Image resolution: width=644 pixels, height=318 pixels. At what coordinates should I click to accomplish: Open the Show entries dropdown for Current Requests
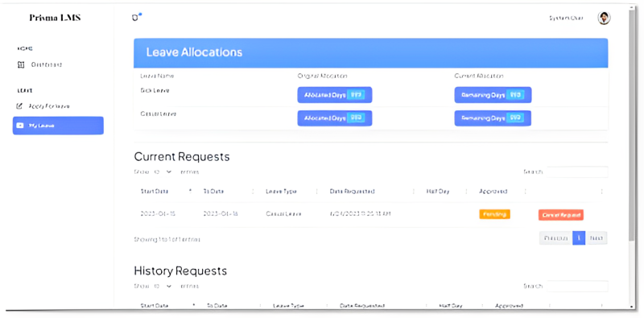click(x=163, y=171)
